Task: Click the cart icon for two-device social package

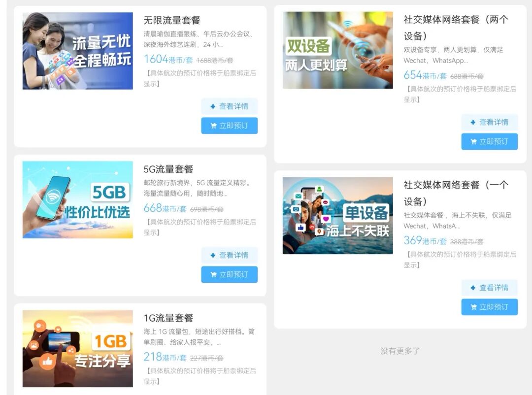Action: pyautogui.click(x=473, y=142)
